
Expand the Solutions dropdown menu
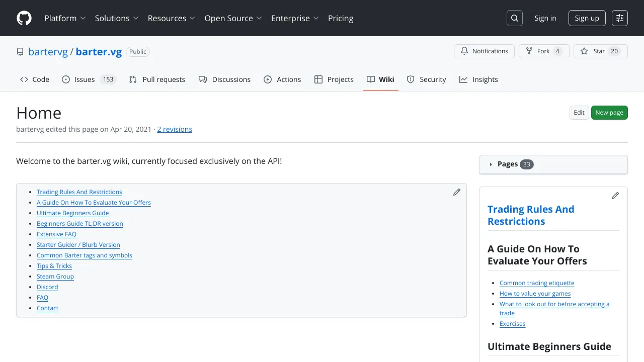click(117, 18)
